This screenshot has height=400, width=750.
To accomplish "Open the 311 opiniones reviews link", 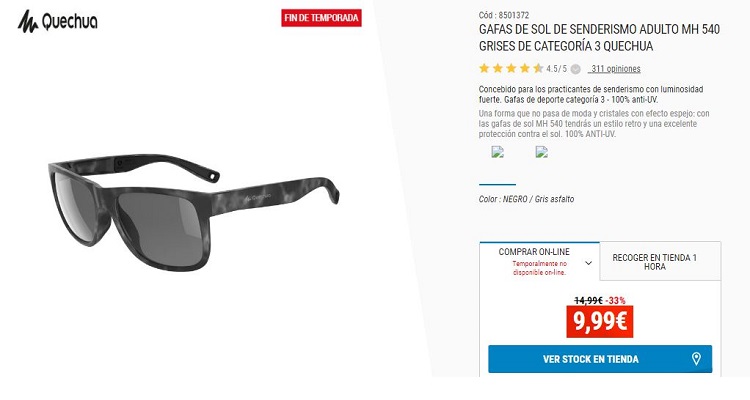I will 615,69.
